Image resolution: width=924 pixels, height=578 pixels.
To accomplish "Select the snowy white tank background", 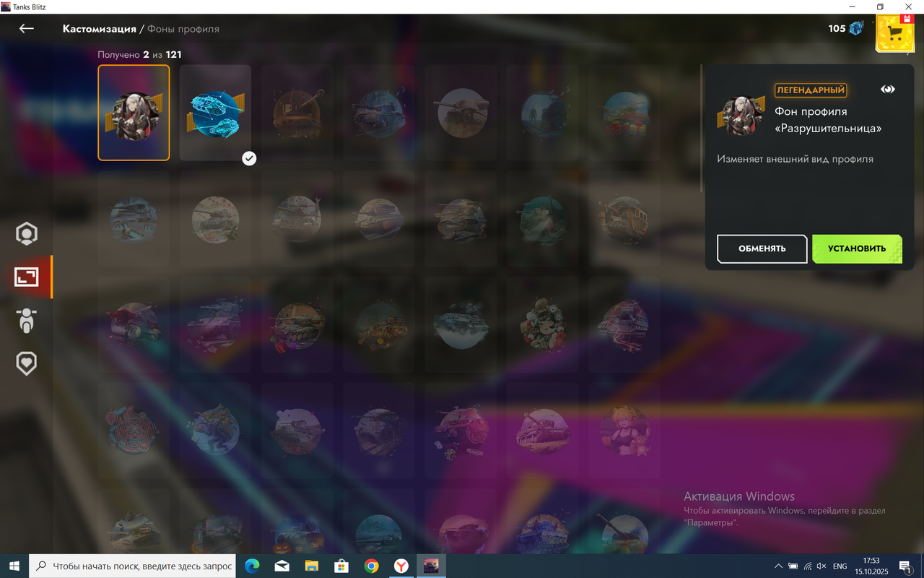I will point(461,325).
